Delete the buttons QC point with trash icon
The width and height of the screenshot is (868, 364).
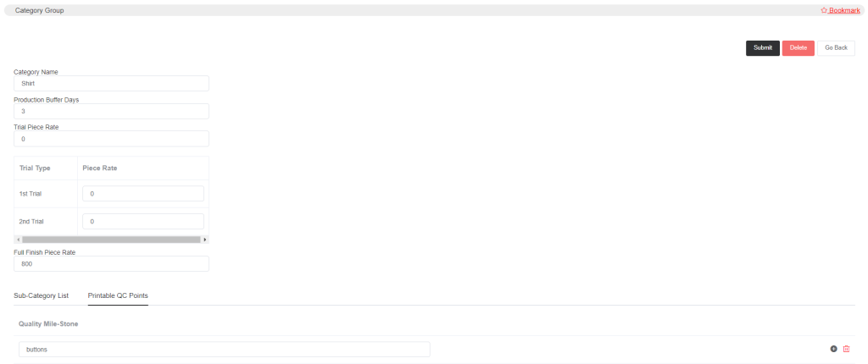pyautogui.click(x=846, y=349)
